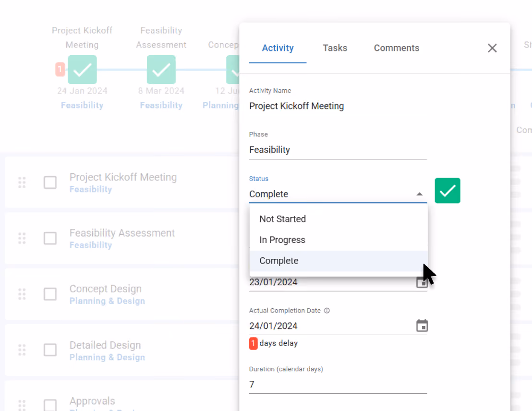Click drag handle of Detailed Design row
The height and width of the screenshot is (411, 532).
click(22, 350)
